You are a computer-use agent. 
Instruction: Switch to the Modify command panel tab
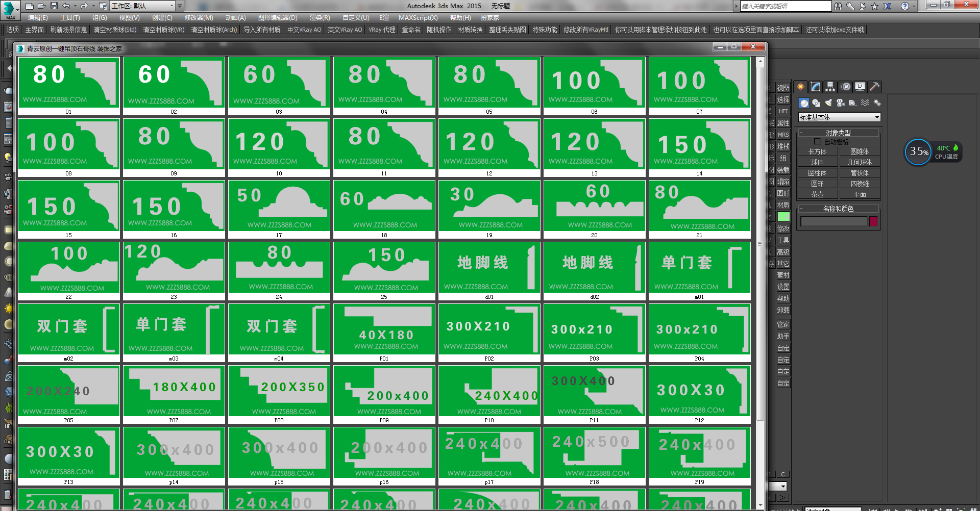tap(816, 87)
